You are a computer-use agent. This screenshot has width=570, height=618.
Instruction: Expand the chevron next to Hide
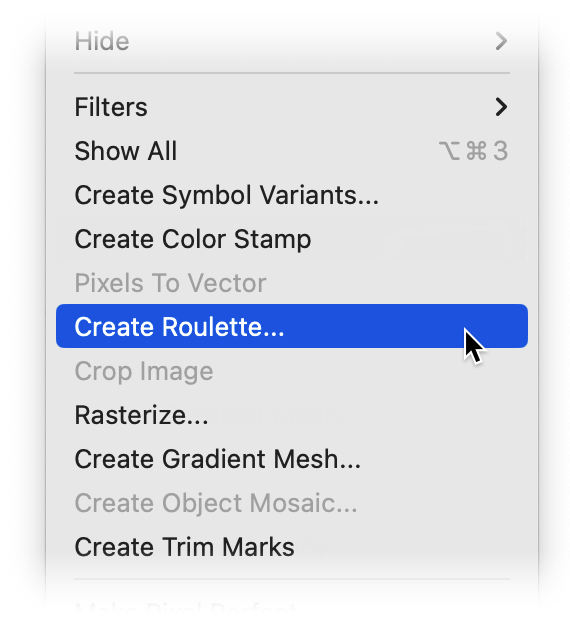(x=501, y=41)
